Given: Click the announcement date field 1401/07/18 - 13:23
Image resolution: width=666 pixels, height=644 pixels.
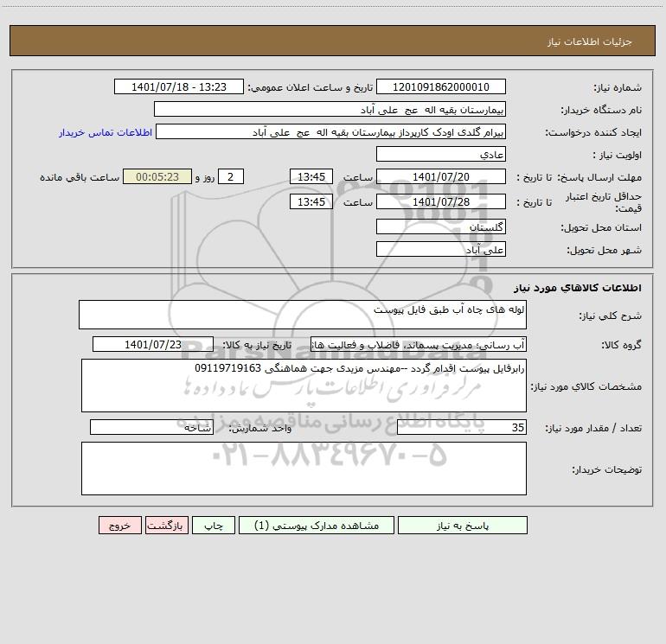Looking at the screenshot, I should 179,86.
